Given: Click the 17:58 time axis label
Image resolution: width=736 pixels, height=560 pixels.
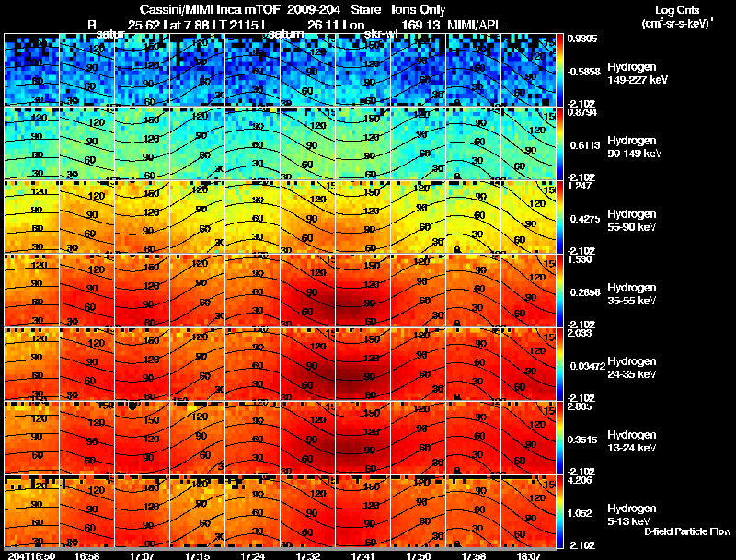Looking at the screenshot, I should pos(473,555).
